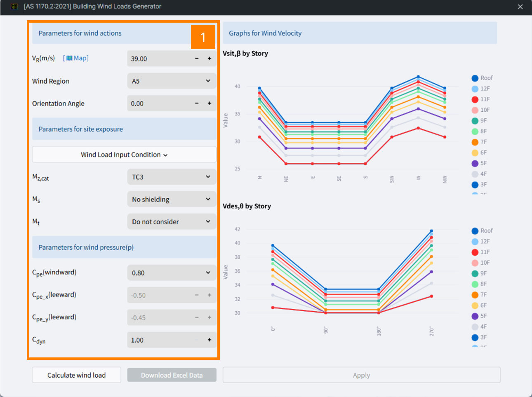Open the Cpe(windward) dropdown
The height and width of the screenshot is (397, 532).
click(172, 272)
